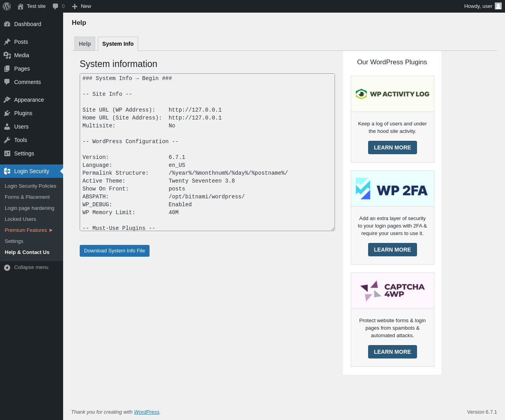Click the Test site name link
505x420 pixels.
36,6
